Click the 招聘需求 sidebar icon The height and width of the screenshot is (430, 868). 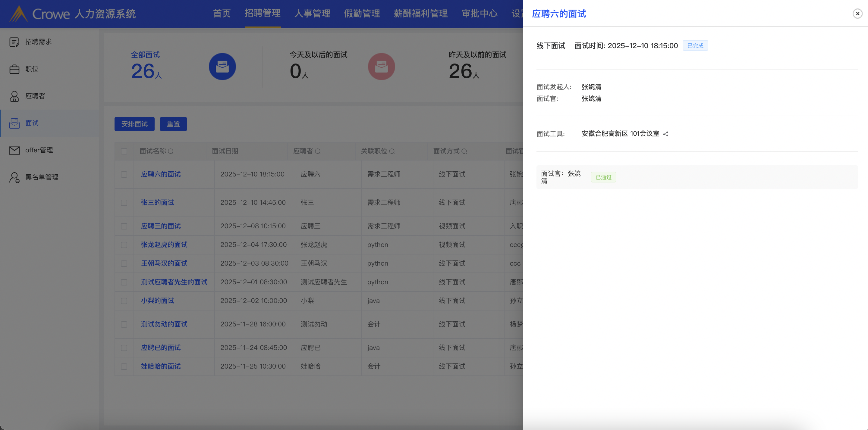click(x=14, y=42)
